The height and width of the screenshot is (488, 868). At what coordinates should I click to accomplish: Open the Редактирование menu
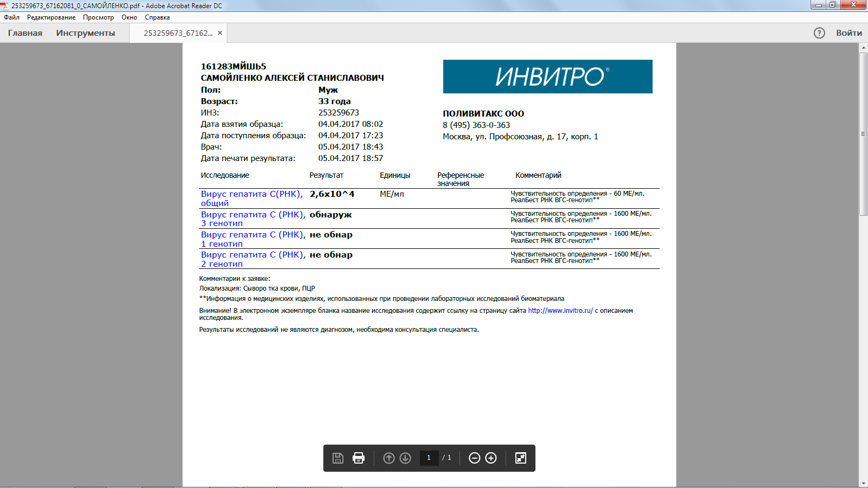(x=51, y=17)
